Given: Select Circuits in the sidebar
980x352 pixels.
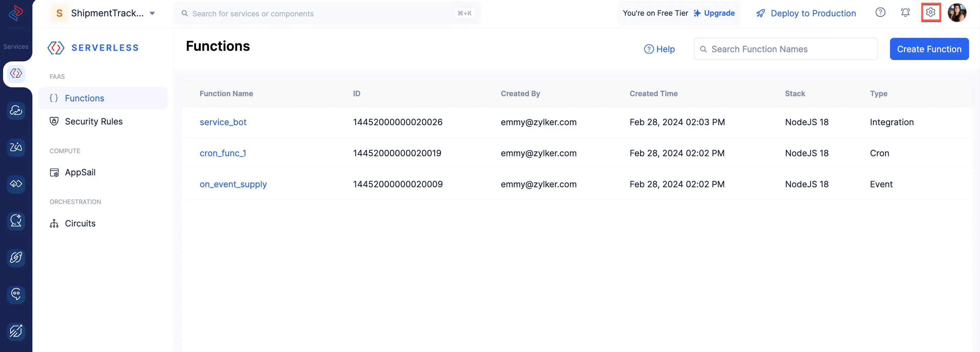Looking at the screenshot, I should click(x=103, y=223).
